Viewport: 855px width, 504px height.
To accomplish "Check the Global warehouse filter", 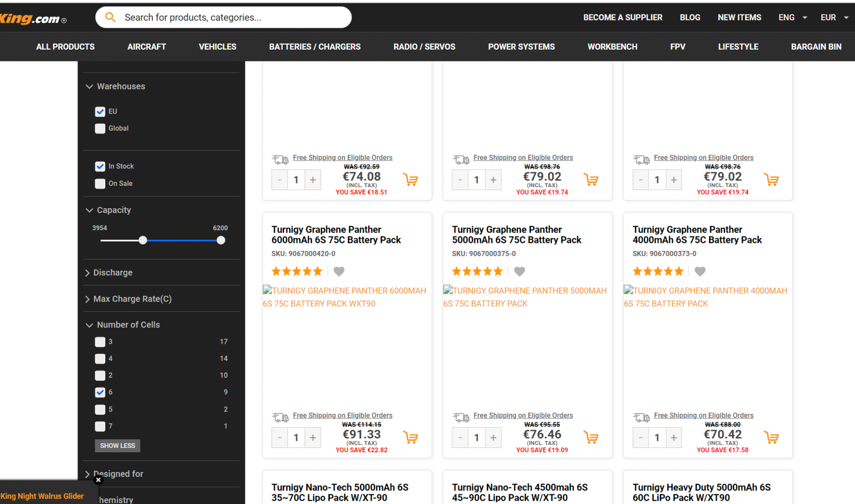I will tap(100, 129).
